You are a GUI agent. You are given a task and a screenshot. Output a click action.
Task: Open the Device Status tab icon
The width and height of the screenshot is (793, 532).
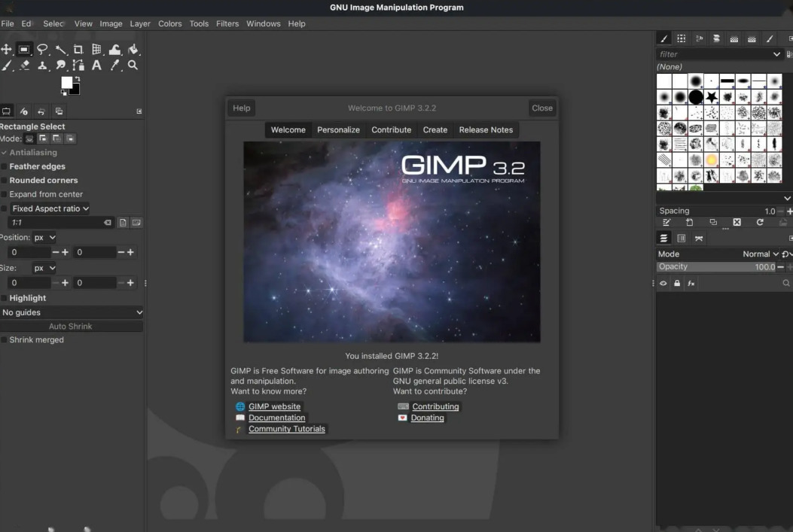click(x=24, y=111)
